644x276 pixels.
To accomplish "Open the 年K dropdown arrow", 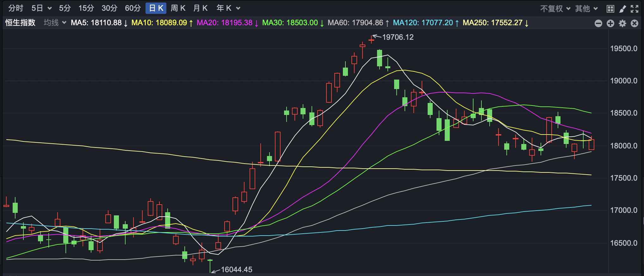I will (x=238, y=8).
